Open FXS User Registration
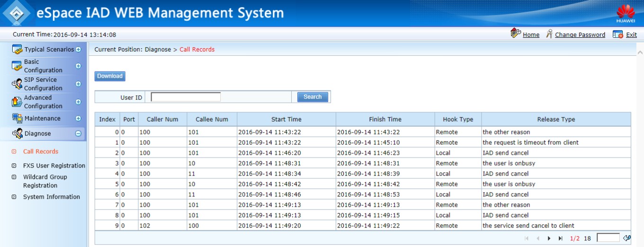Screen dimensions: 644x247 pyautogui.click(x=54, y=166)
